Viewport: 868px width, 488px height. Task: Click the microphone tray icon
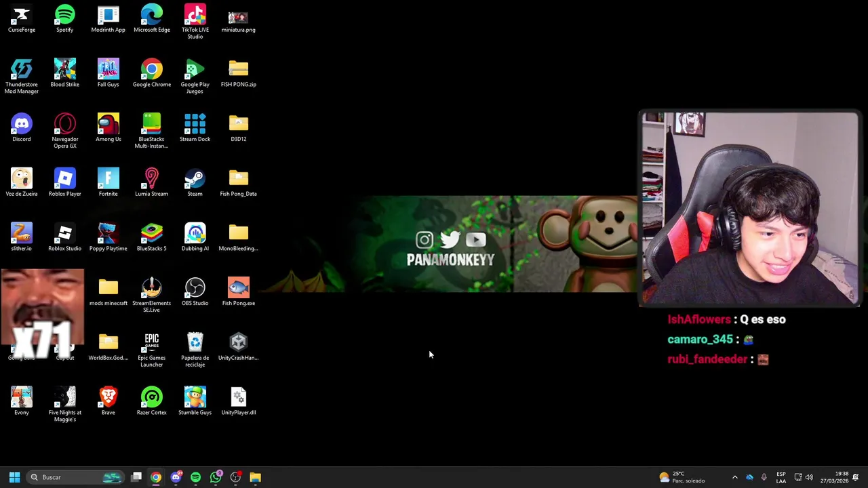click(x=764, y=477)
